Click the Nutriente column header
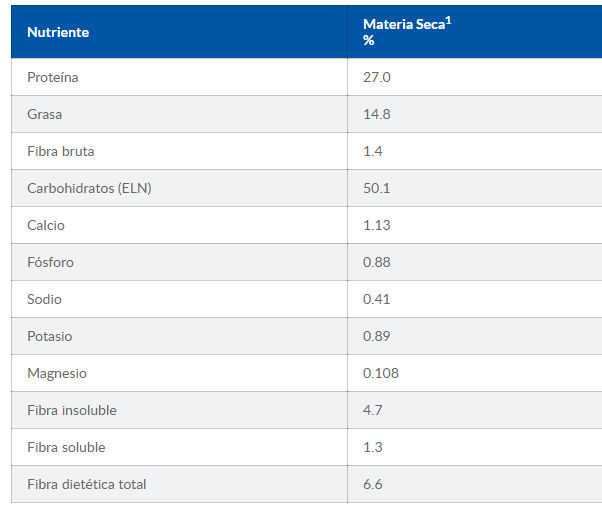The height and width of the screenshot is (505, 602). [x=58, y=32]
